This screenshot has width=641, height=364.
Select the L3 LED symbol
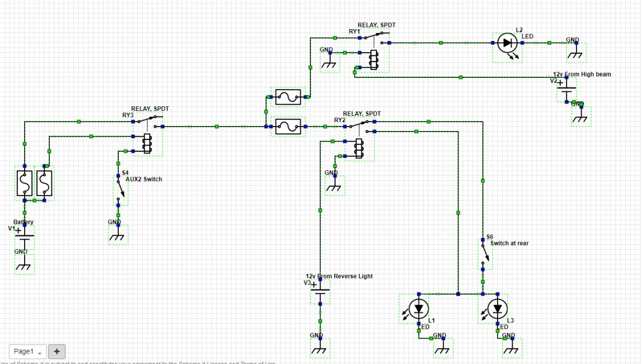point(498,309)
